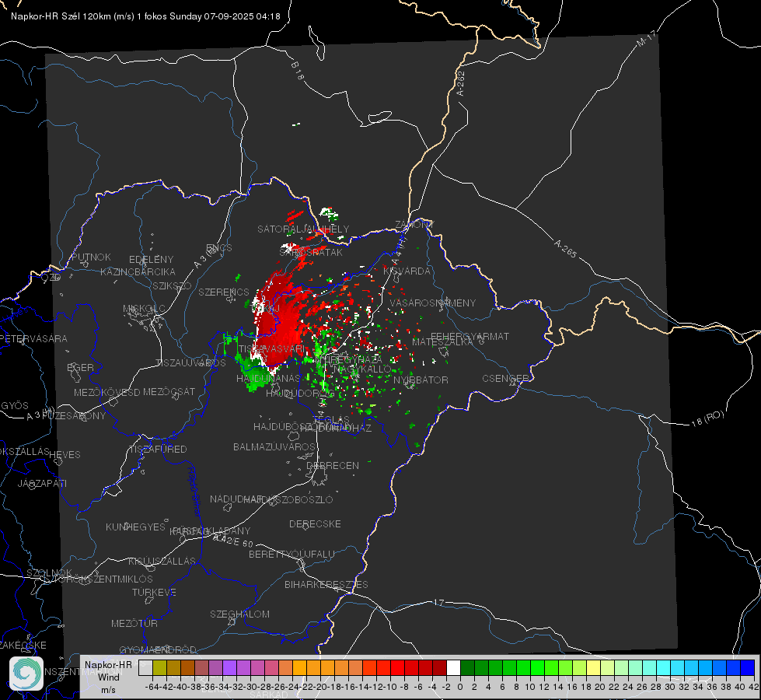Screen dimensions: 761x700
Task: Pick the white swatch in the wind legend
Action: tap(453, 667)
